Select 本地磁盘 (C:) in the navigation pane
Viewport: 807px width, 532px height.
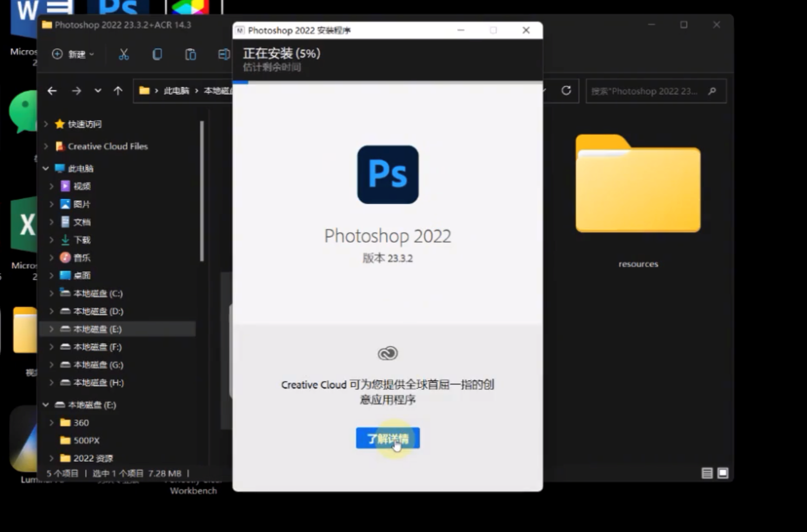[97, 293]
